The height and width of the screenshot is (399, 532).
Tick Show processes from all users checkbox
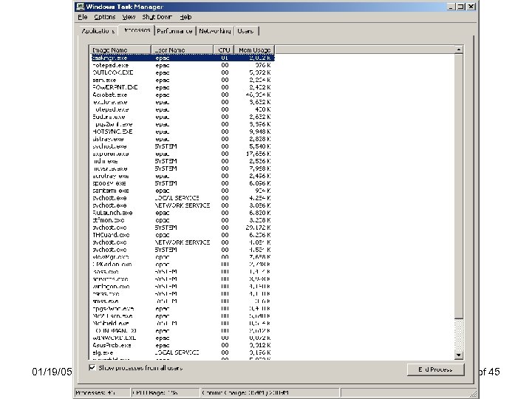tap(92, 367)
